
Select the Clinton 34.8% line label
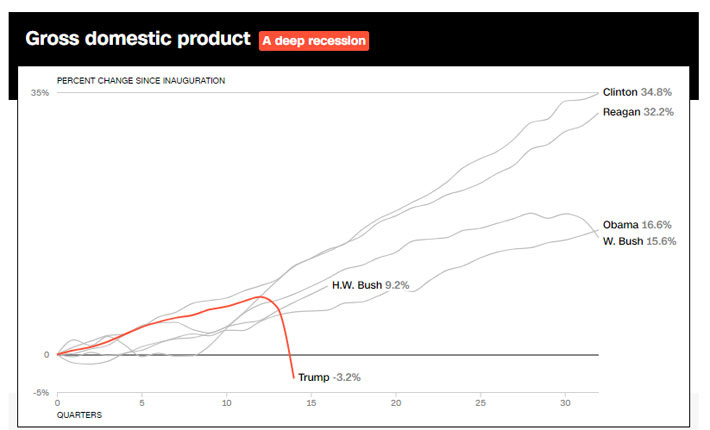(637, 92)
